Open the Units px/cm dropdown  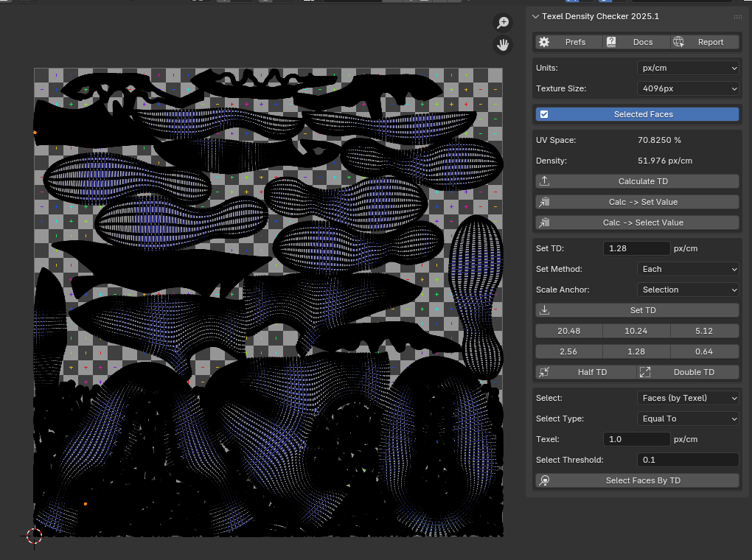click(687, 68)
